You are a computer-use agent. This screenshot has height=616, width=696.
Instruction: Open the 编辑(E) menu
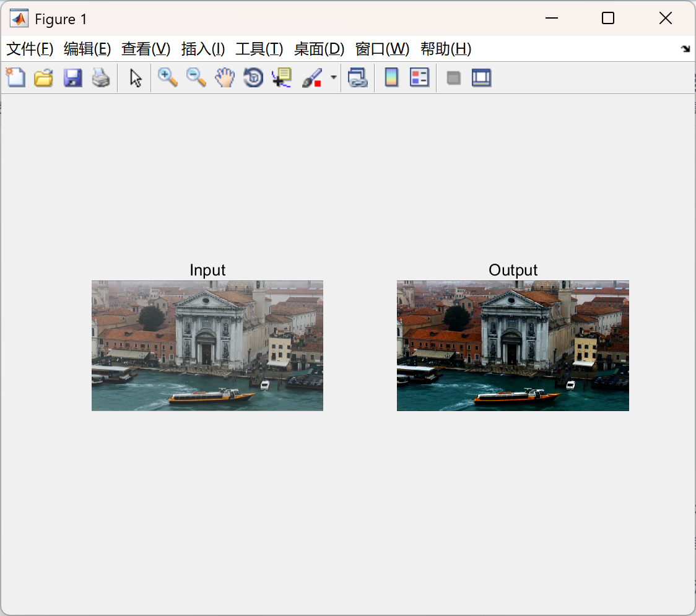point(87,49)
